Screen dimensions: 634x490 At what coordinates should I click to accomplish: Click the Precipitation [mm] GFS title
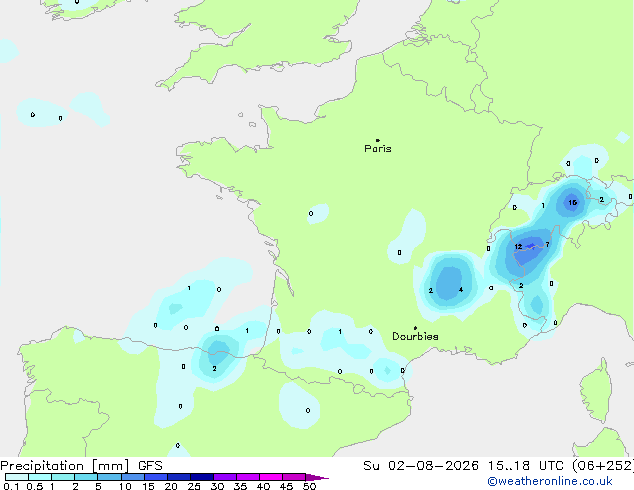click(x=81, y=466)
